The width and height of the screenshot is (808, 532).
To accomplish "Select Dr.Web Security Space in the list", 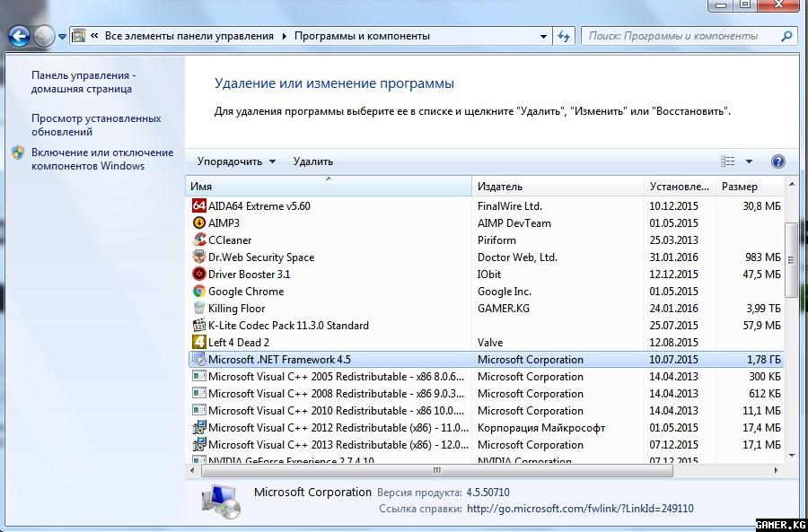I will pos(260,257).
